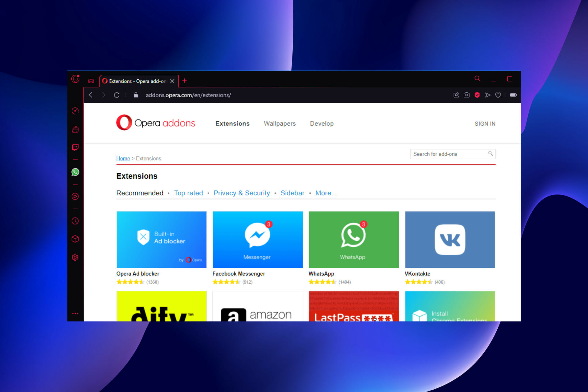Click the Sidebar filter category link

tap(293, 193)
